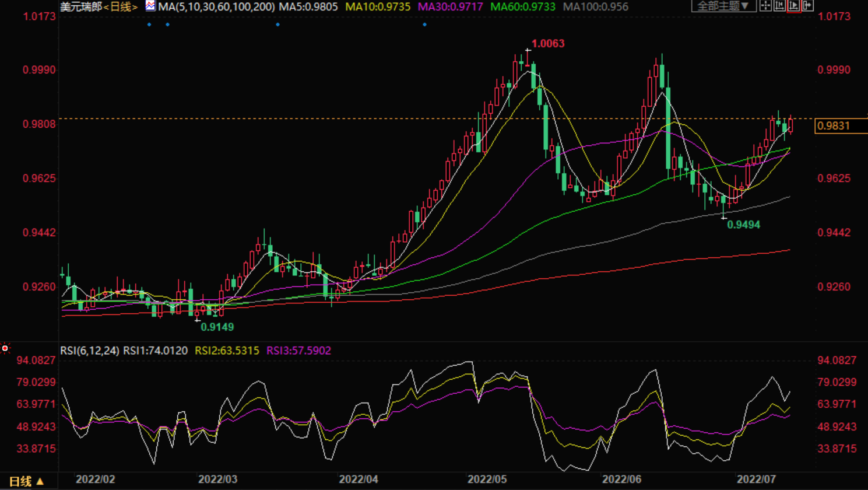Click the first blue diamond event marker
This screenshot has width=868, height=490.
[150, 24]
